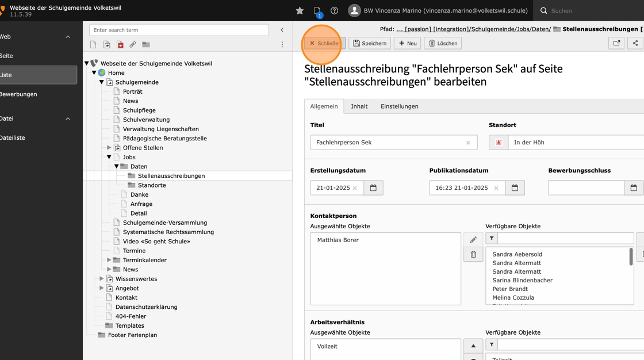Viewport: 644px width, 360px height.
Task: Collapse the Jobs tree node
Action: point(109,157)
